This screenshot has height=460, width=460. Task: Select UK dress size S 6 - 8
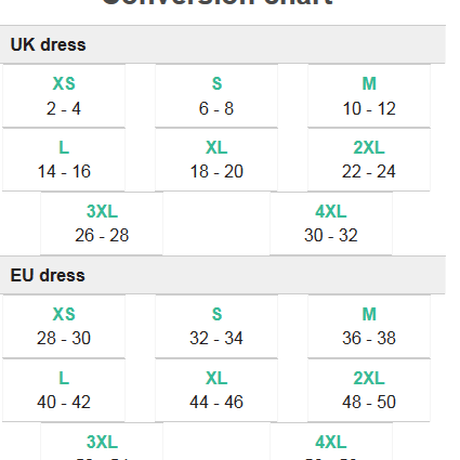tap(216, 96)
